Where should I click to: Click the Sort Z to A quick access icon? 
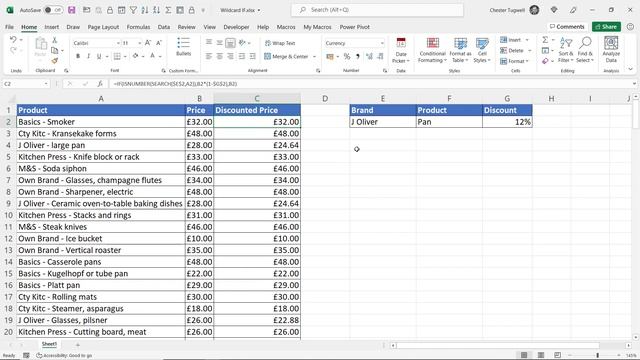pos(156,10)
